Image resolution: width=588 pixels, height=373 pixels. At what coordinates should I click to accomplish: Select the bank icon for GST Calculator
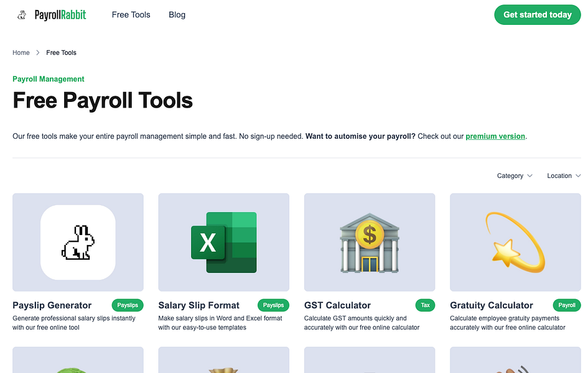[369, 242]
